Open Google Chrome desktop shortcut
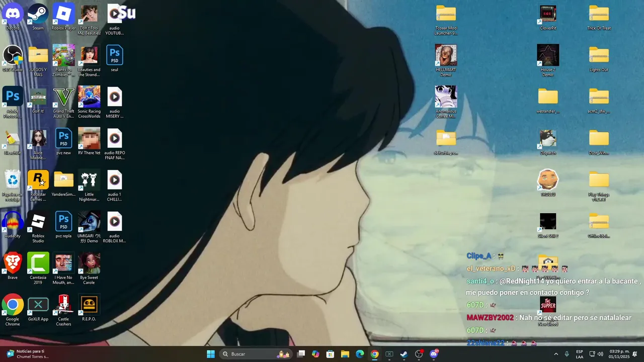The image size is (644, 362). [13, 311]
